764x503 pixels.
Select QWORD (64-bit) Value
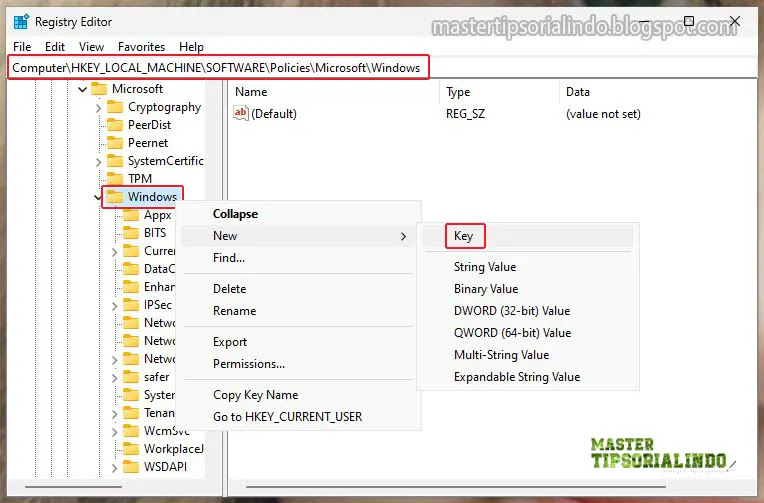click(x=528, y=332)
